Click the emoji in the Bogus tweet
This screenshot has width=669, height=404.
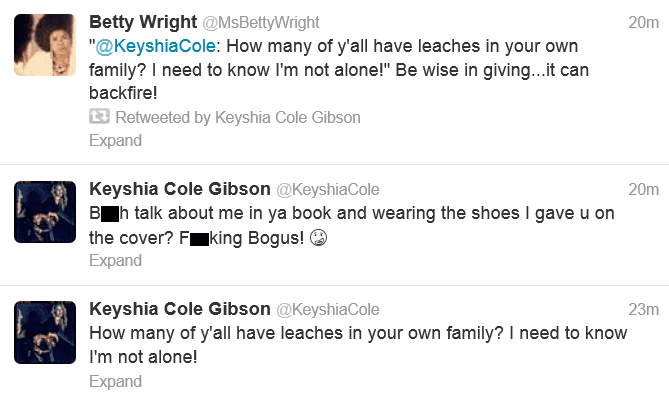(318, 238)
